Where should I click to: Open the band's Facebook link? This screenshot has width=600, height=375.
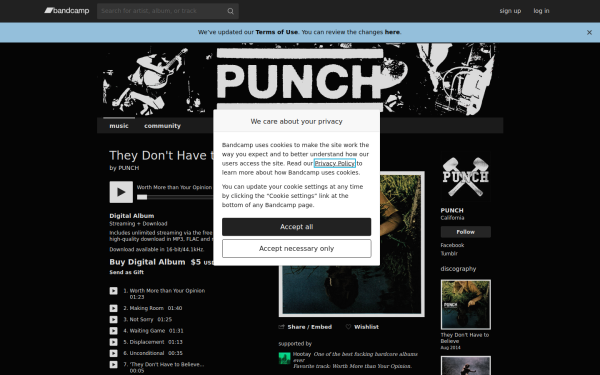click(x=452, y=245)
